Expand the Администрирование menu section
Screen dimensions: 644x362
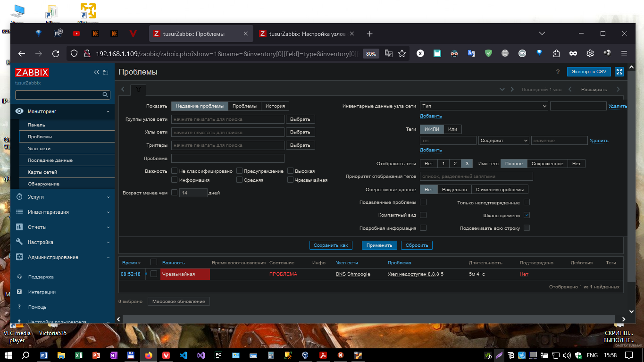click(x=62, y=257)
